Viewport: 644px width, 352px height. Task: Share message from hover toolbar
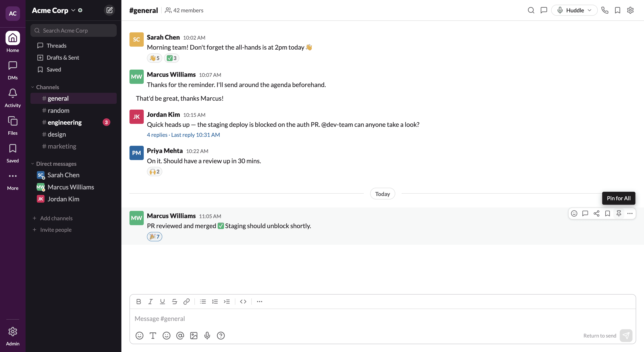pyautogui.click(x=597, y=213)
